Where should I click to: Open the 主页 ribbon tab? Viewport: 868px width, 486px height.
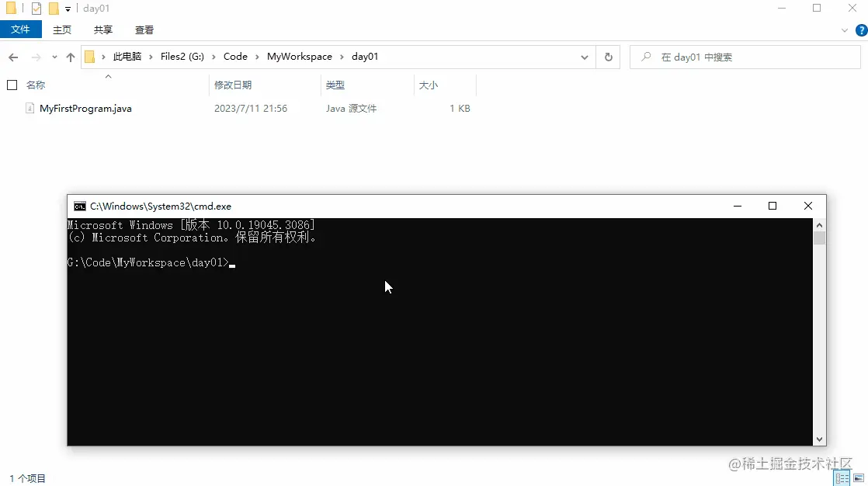(62, 30)
